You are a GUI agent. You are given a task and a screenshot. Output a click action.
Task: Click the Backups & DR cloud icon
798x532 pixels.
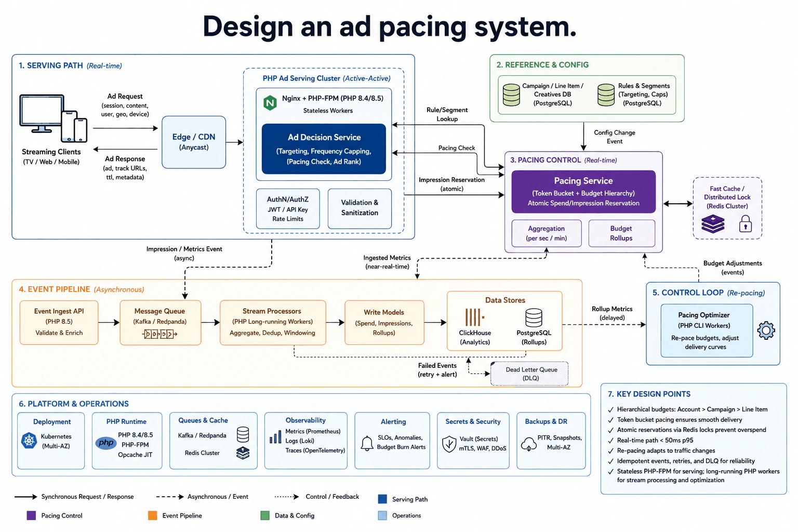[529, 444]
